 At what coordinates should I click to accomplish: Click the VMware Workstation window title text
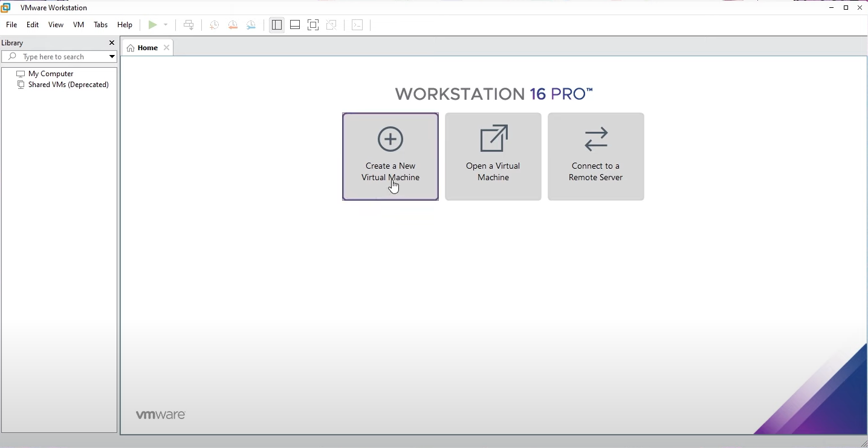point(54,8)
